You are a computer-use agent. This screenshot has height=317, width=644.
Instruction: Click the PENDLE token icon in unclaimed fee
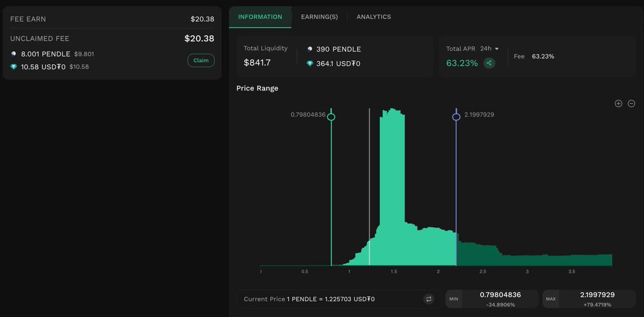coord(13,54)
